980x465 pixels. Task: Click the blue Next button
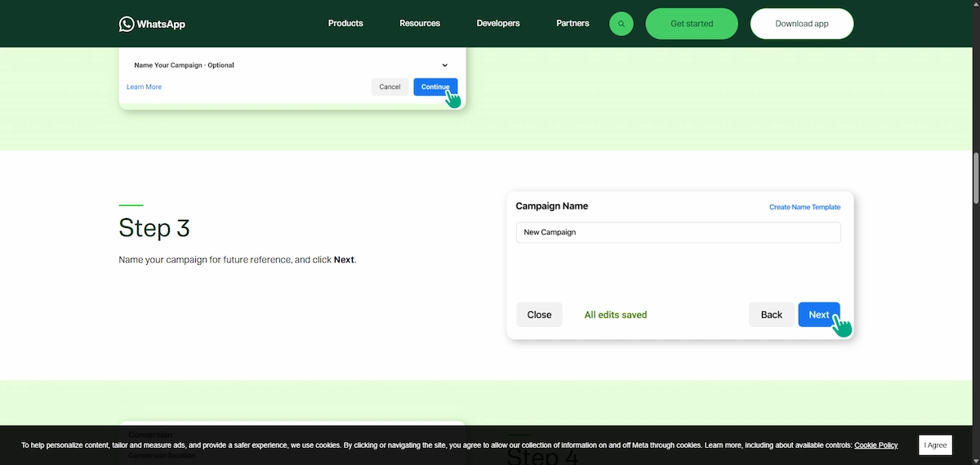(819, 315)
